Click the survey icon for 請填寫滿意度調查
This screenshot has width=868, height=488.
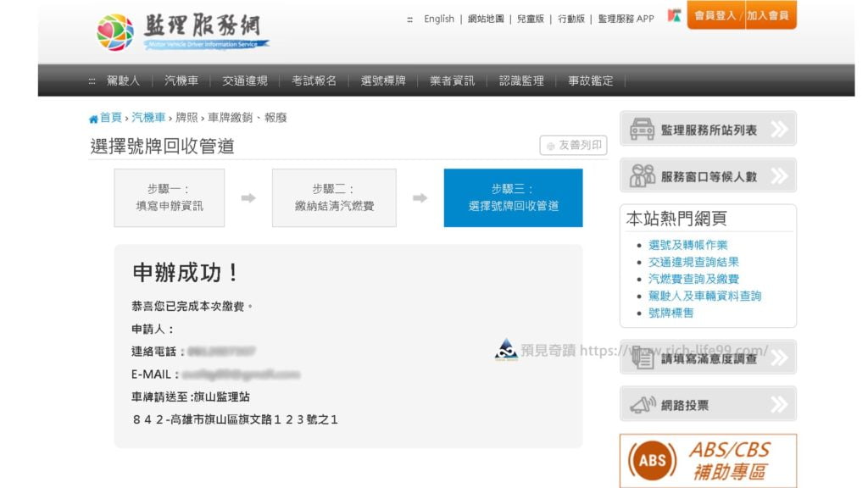point(643,358)
